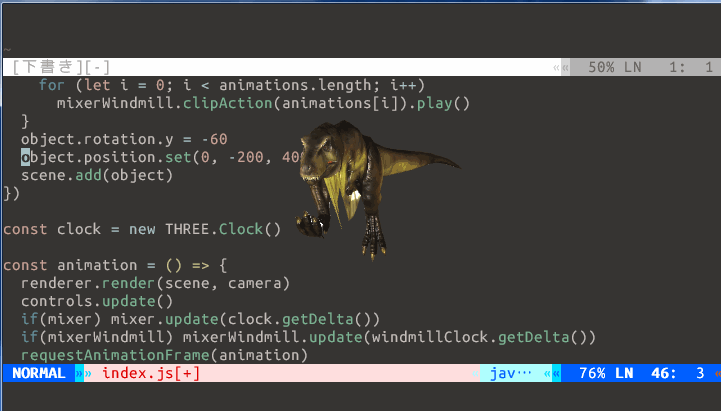Click the '46:' line number in statusline
The width and height of the screenshot is (721, 411).
coord(664,373)
